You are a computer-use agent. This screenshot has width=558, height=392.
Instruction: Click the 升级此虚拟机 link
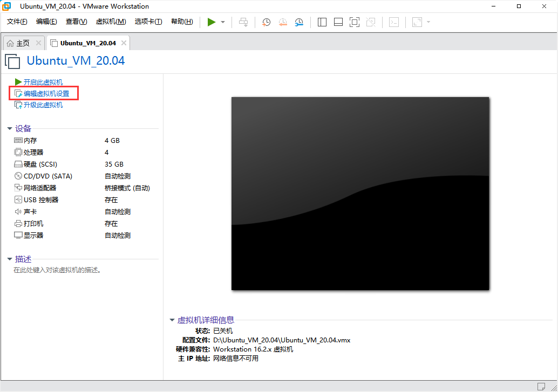pos(43,105)
